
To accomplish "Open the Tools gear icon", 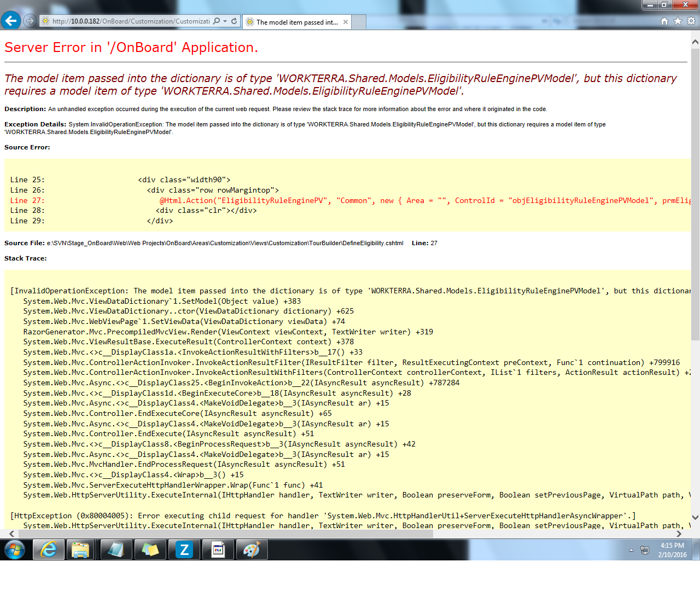I will pyautogui.click(x=691, y=21).
